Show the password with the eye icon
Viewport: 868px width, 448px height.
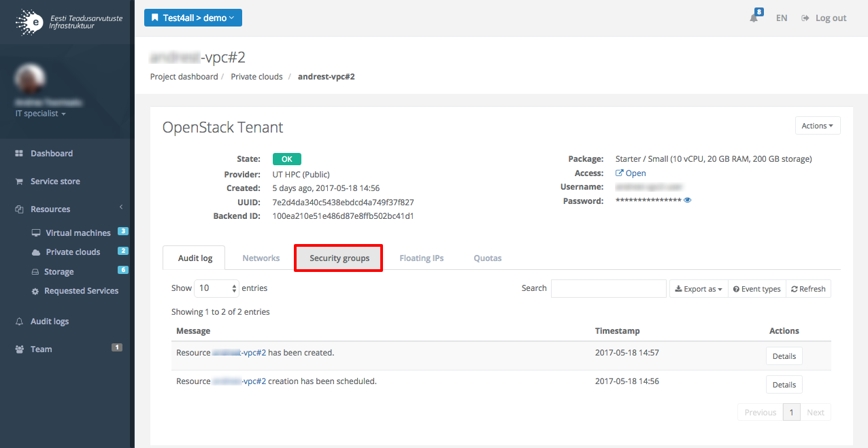pos(688,201)
